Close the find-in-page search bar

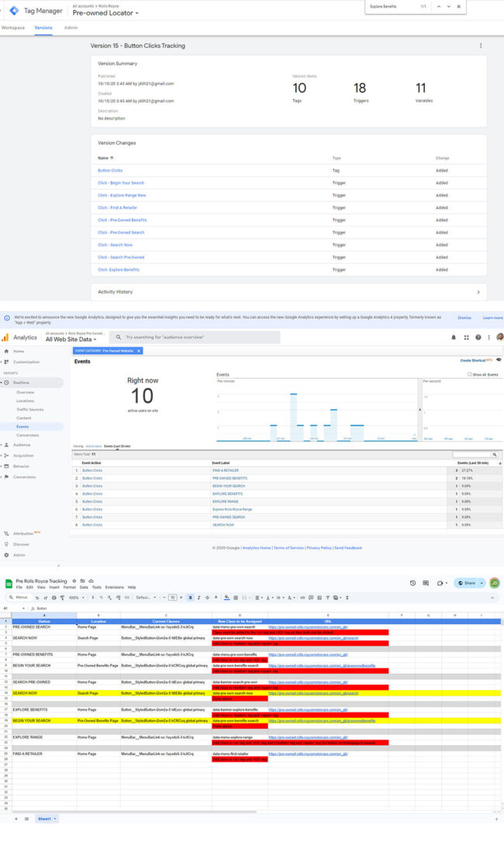(458, 6)
